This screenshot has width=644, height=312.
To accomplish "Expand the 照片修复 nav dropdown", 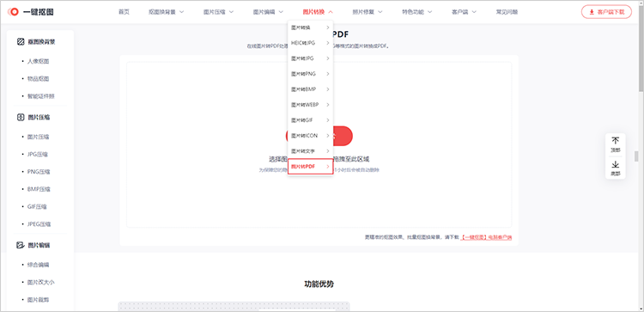I will [x=368, y=12].
